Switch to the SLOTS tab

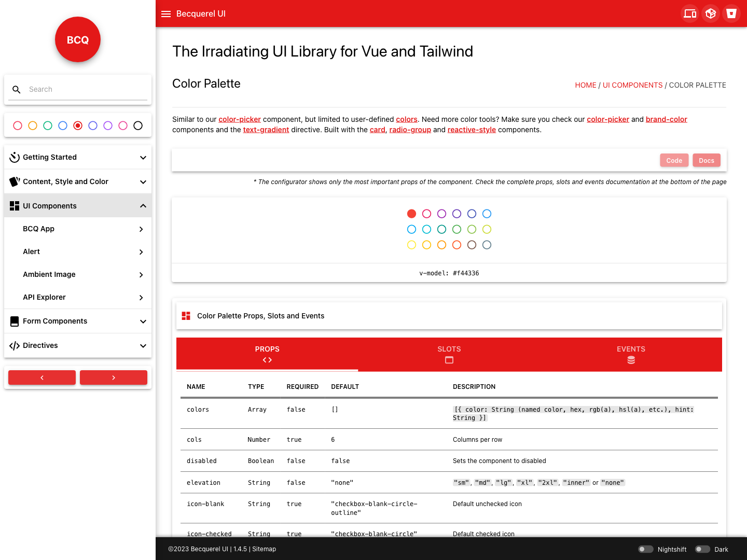coord(449,354)
